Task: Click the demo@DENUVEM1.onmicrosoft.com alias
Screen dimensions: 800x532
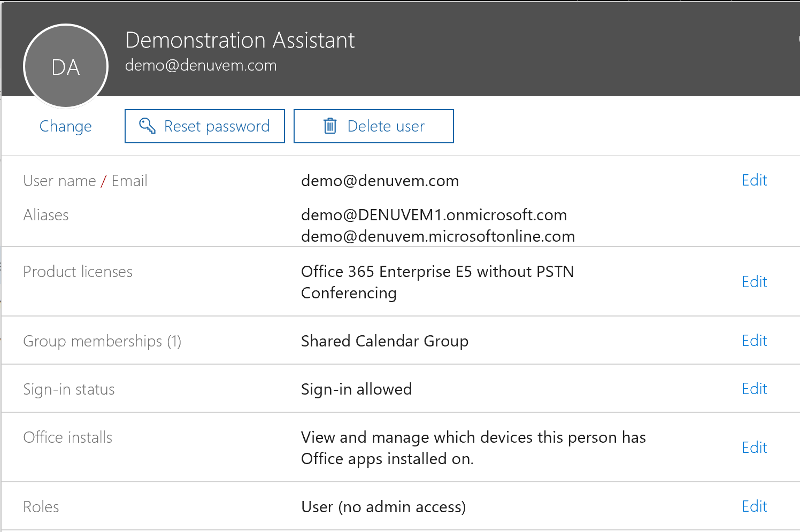Action: click(434, 215)
